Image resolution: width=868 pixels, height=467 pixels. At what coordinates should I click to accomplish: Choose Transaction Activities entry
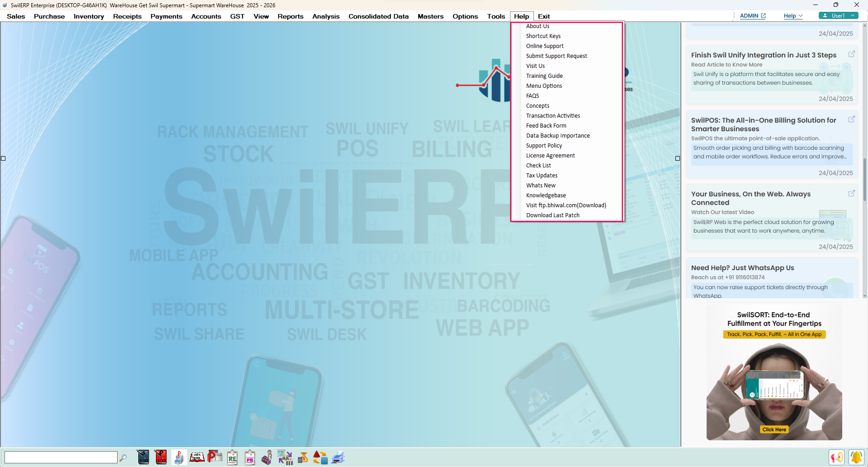point(553,116)
